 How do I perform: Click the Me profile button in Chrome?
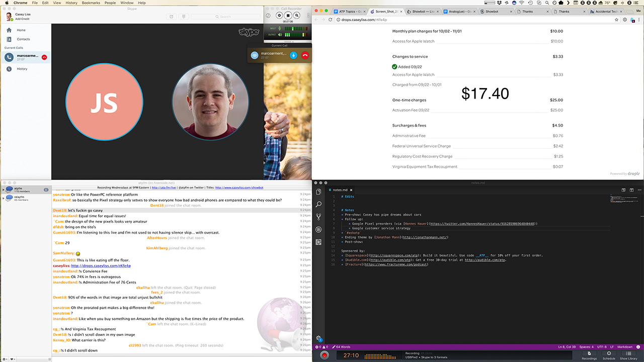click(x=638, y=11)
